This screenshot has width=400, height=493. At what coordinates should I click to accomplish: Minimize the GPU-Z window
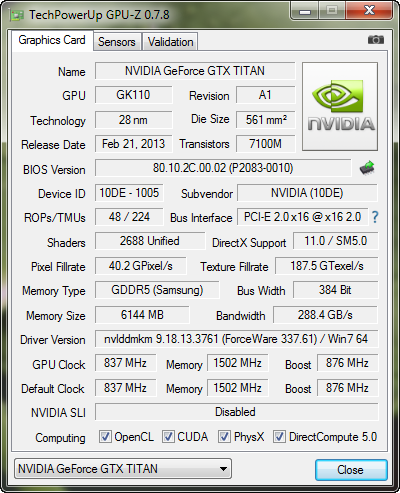point(305,11)
